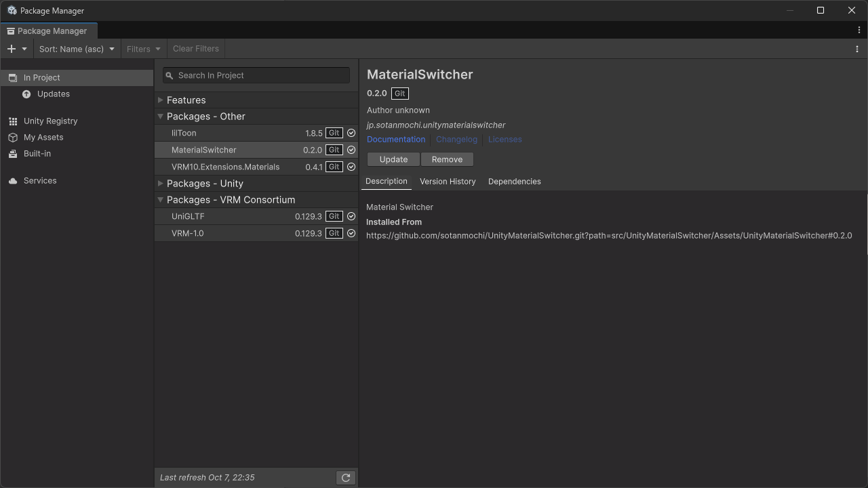Open Built-in packages icon

click(x=13, y=154)
